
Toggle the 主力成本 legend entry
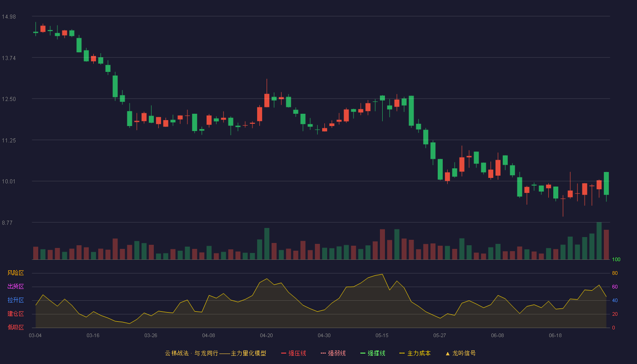click(x=415, y=353)
